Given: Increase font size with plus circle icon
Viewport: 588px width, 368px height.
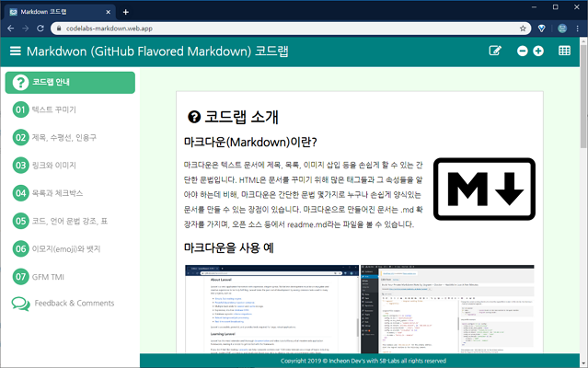Looking at the screenshot, I should [x=538, y=51].
